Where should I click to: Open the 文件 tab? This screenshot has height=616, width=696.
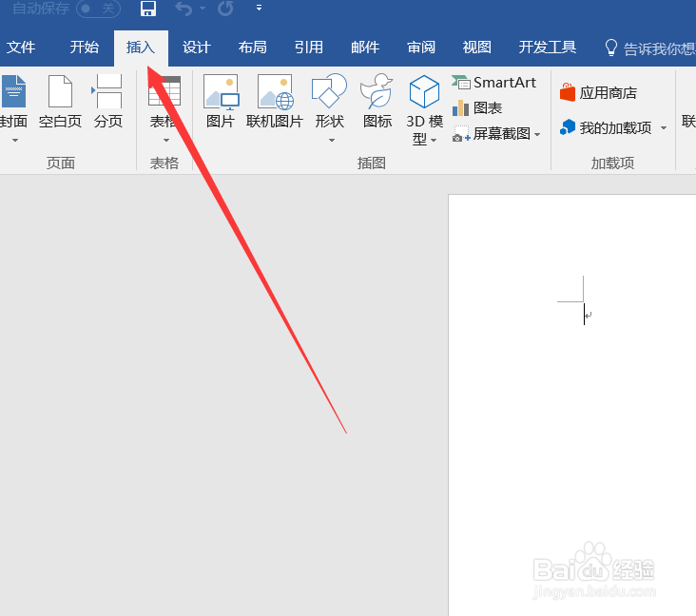click(x=20, y=47)
